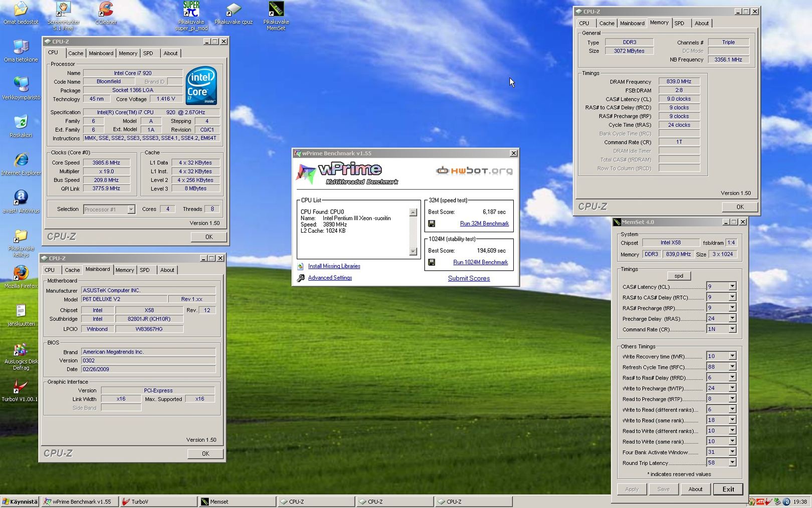The width and height of the screenshot is (812, 508).
Task: Click OK in CPU-Z Memory window
Action: pos(740,207)
